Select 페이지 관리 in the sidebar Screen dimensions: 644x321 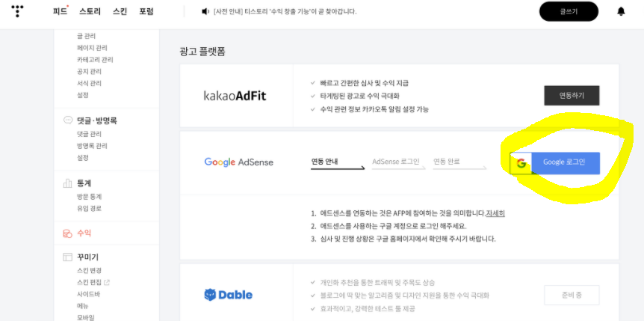point(92,48)
